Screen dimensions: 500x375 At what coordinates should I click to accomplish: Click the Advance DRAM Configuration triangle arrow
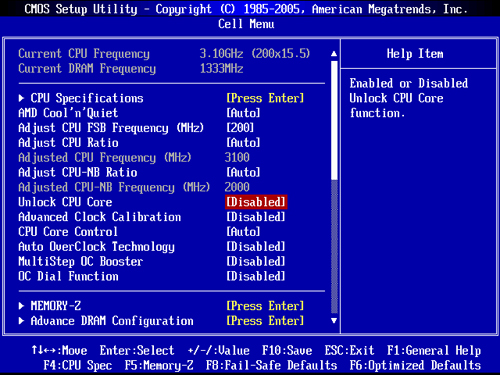(x=21, y=321)
